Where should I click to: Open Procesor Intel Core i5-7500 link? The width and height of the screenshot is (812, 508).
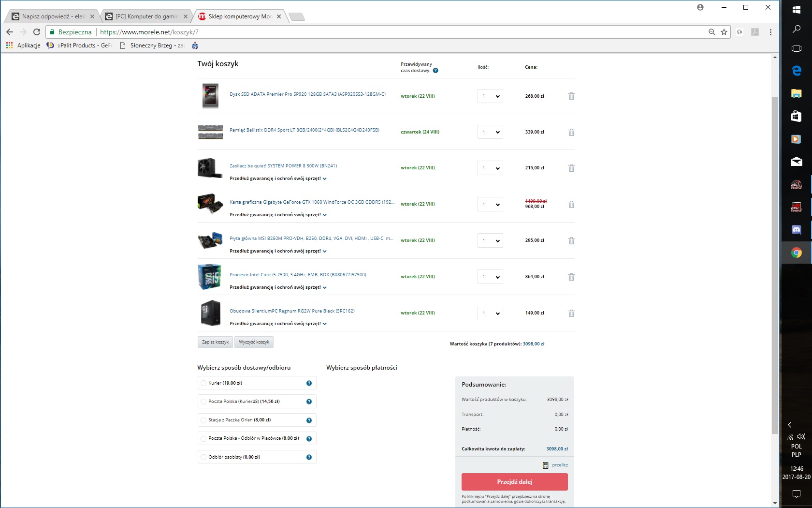[298, 275]
